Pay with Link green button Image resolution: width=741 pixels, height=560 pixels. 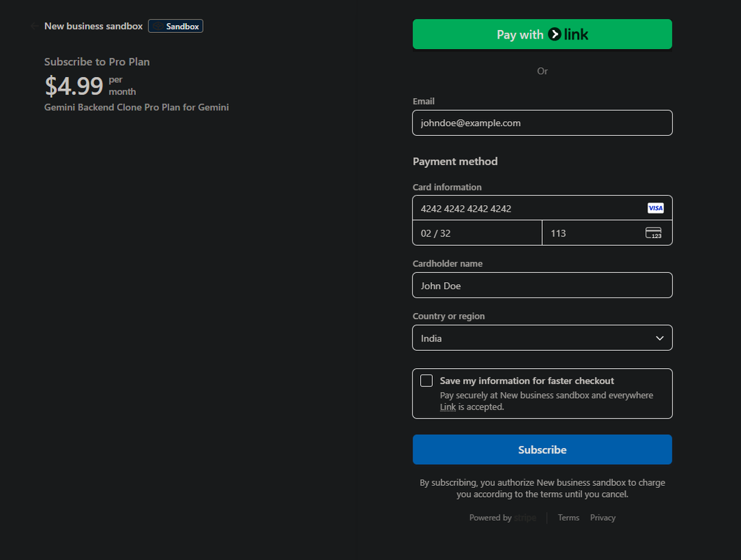pyautogui.click(x=542, y=34)
